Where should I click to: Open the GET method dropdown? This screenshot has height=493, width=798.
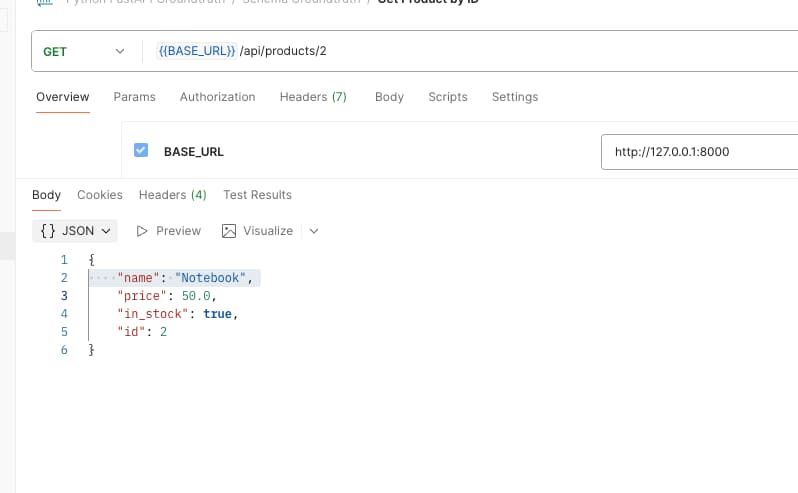(85, 52)
